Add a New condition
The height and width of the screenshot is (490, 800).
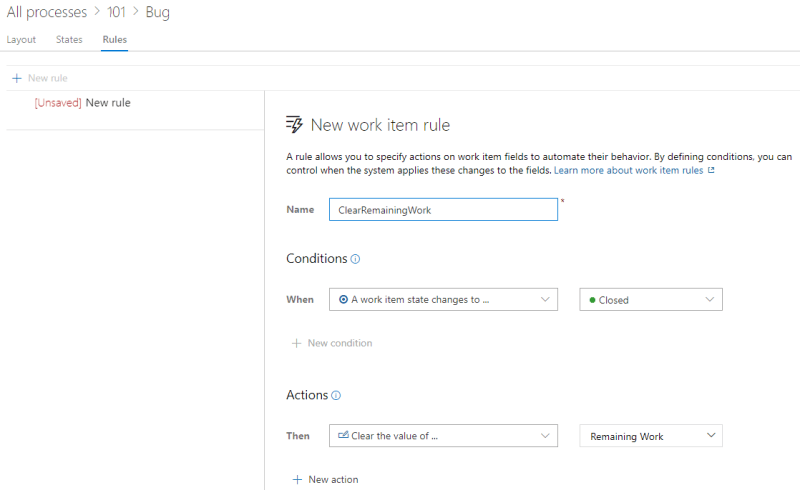point(332,344)
